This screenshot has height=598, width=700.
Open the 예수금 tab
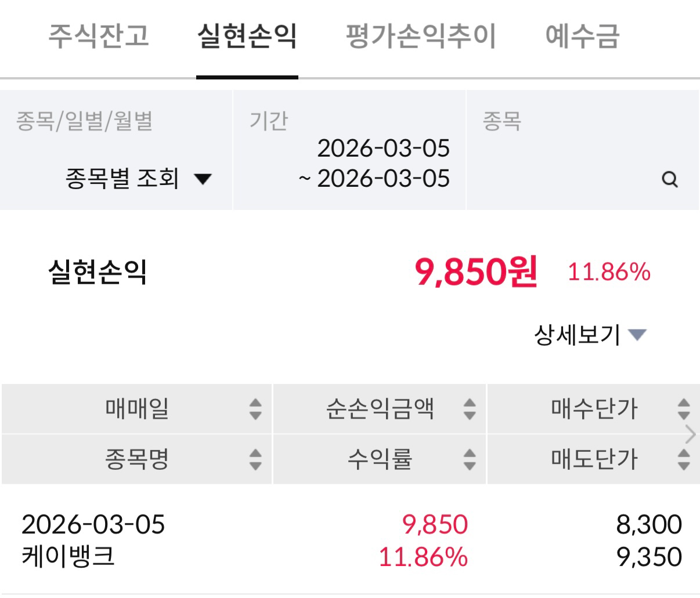(582, 36)
